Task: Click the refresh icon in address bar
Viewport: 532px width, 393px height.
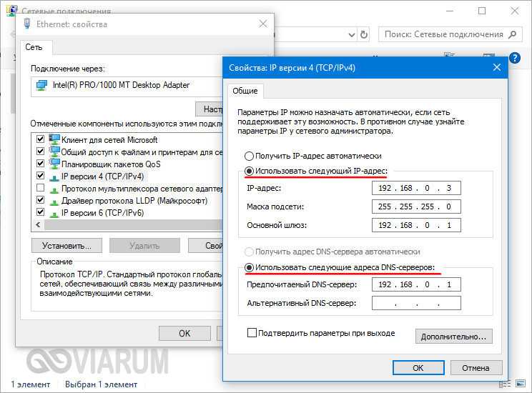Action: (364, 34)
